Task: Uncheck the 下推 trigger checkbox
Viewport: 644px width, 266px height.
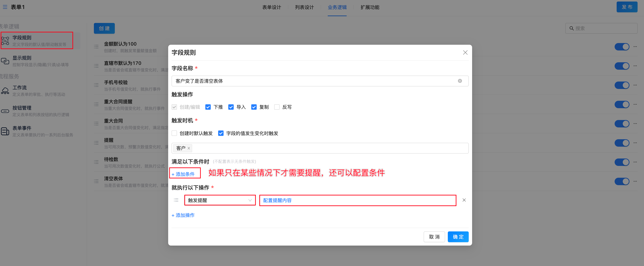Action: click(208, 107)
